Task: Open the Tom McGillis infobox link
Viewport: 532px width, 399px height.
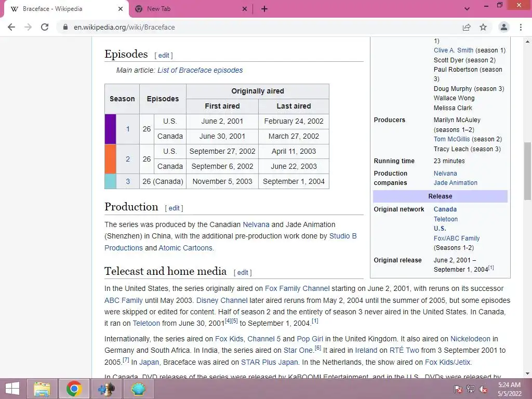Action: pyautogui.click(x=451, y=139)
